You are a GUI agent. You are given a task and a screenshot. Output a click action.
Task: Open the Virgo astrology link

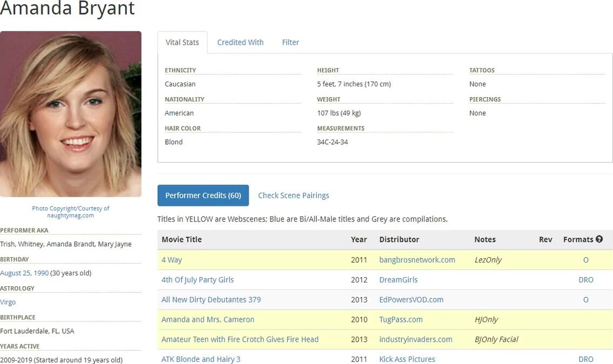point(8,302)
